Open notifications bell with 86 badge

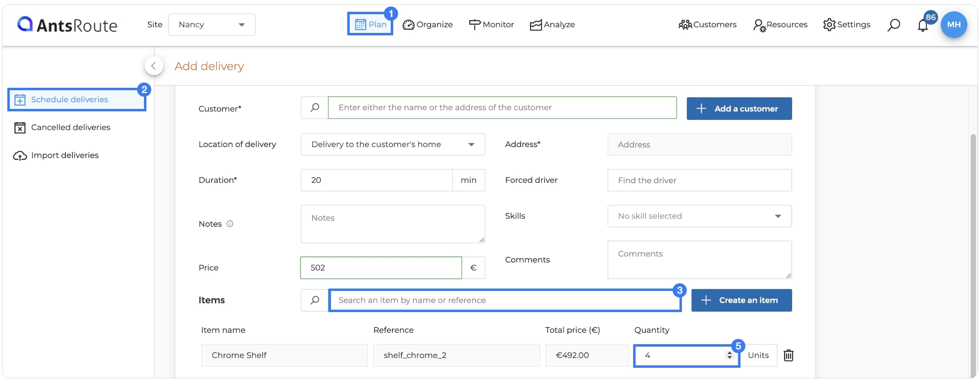[923, 25]
